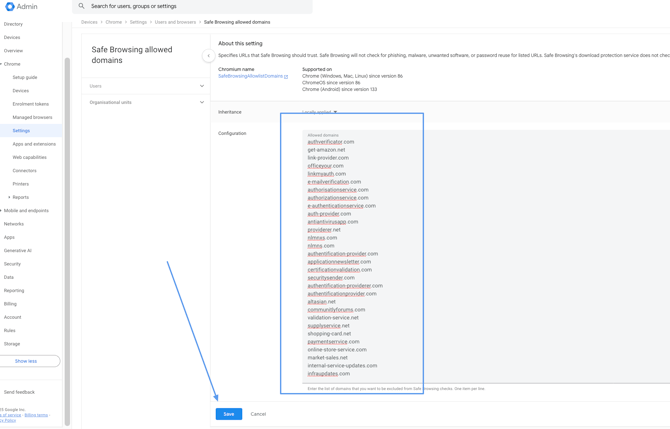Click the Show less button
The height and width of the screenshot is (429, 670).
click(26, 361)
